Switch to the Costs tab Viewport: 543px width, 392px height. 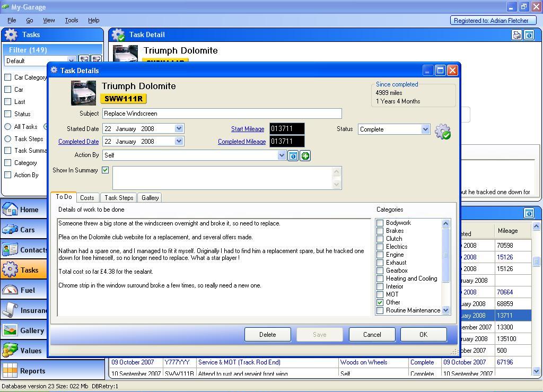[87, 198]
